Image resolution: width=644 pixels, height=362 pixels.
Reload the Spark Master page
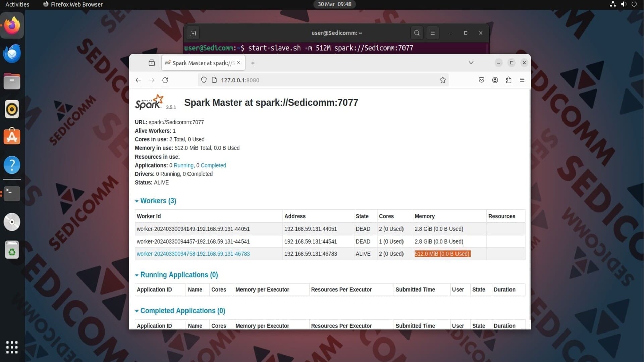tap(165, 80)
